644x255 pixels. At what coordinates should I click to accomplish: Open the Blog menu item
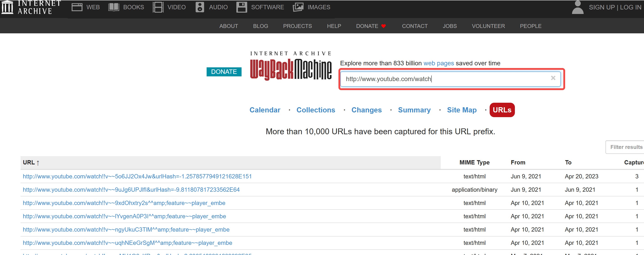[260, 26]
